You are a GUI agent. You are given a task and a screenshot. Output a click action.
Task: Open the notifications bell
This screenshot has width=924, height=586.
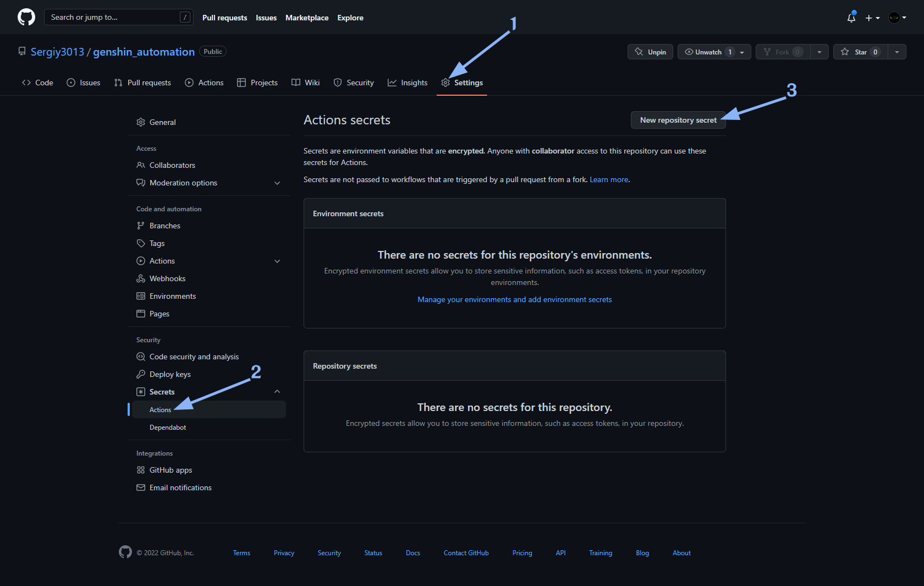click(x=851, y=18)
